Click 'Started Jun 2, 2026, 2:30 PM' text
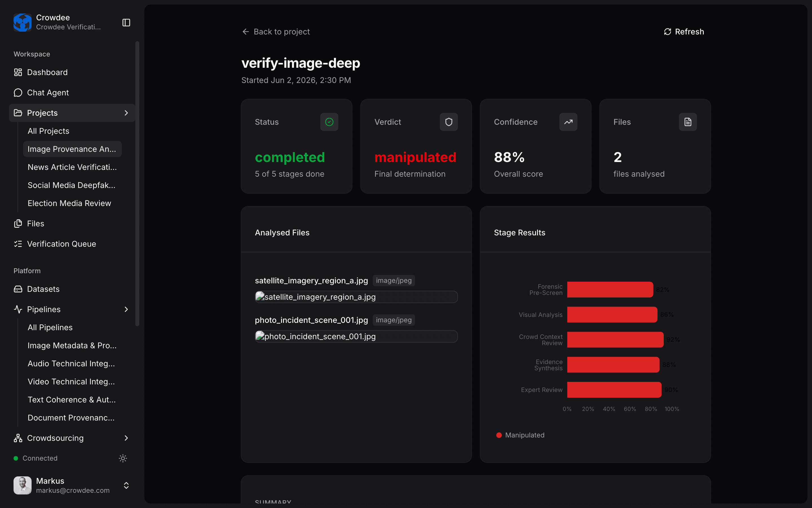The height and width of the screenshot is (508, 812). [296, 80]
